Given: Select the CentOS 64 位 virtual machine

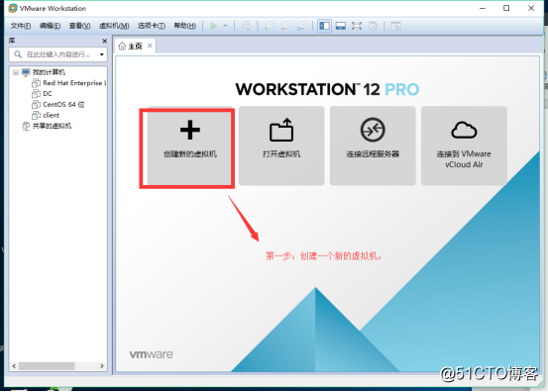Looking at the screenshot, I should point(63,104).
